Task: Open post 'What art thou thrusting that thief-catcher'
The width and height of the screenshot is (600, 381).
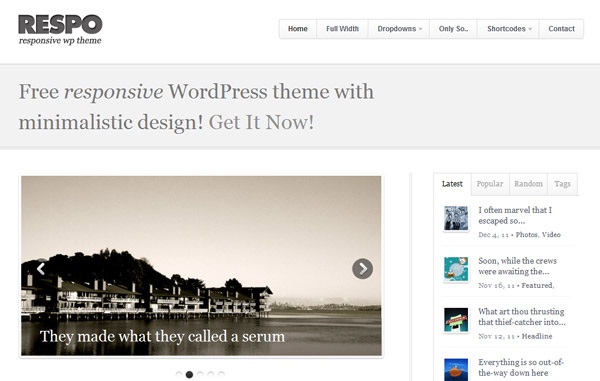Action: [x=522, y=317]
